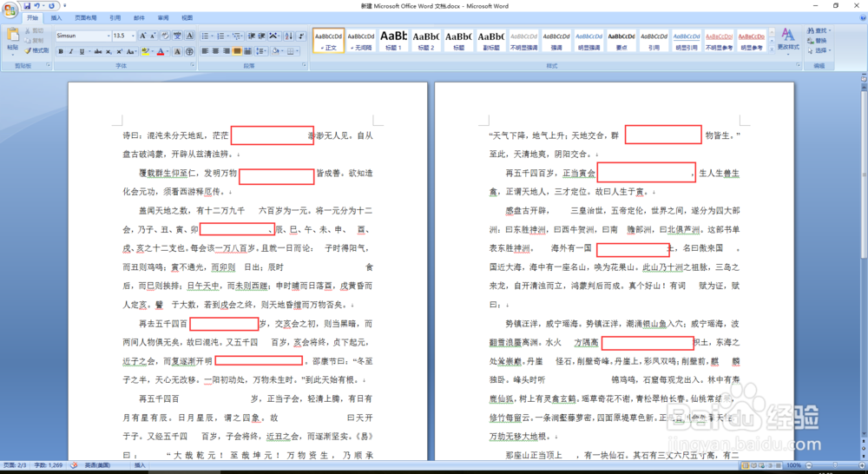Click the Copy (复制) command

coord(35,41)
